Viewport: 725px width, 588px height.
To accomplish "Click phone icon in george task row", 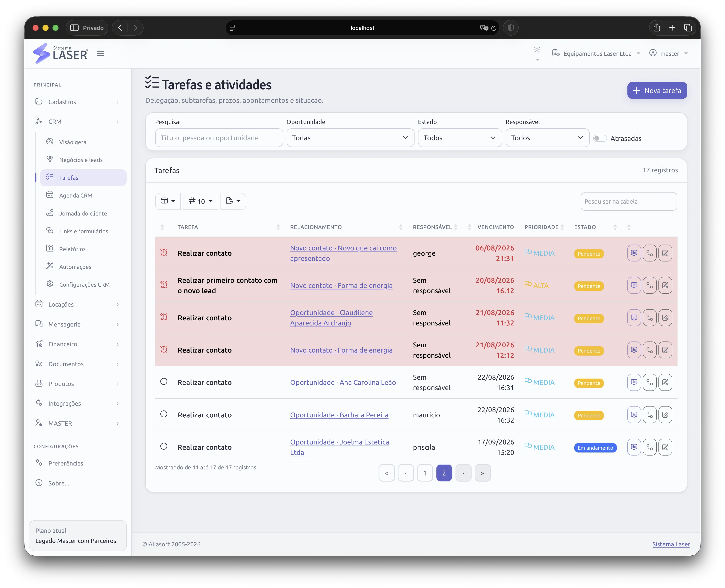I will click(650, 253).
